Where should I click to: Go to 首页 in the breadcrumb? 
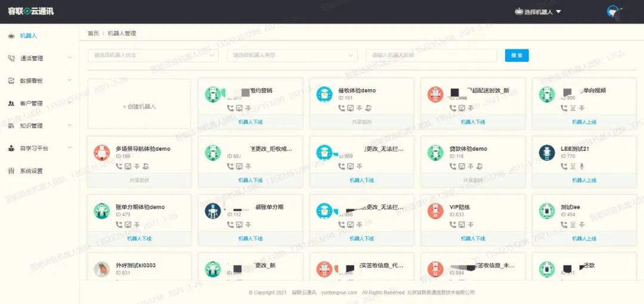[93, 33]
